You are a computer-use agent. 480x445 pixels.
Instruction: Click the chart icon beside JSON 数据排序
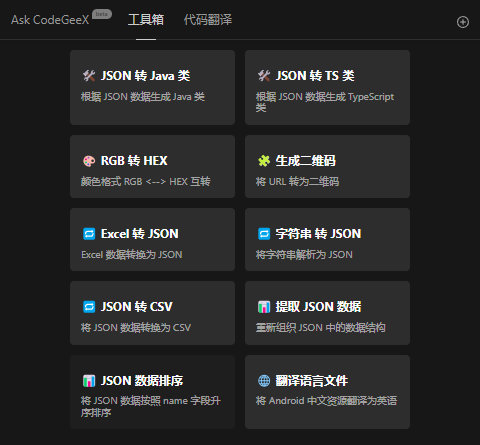point(89,381)
